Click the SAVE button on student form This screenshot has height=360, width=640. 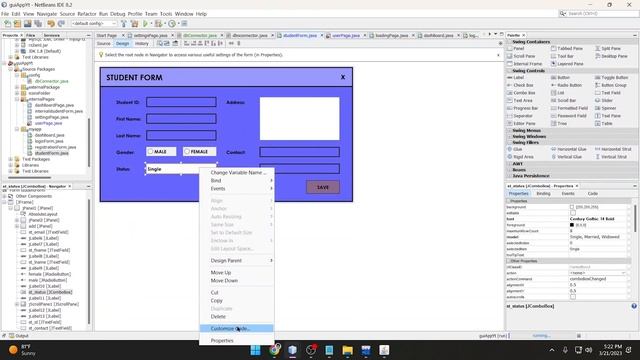[x=323, y=187]
